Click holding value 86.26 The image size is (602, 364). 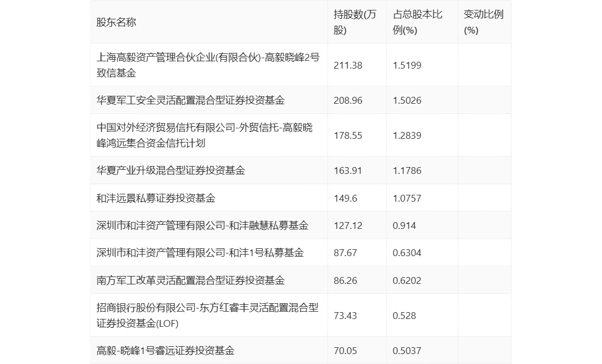345,280
